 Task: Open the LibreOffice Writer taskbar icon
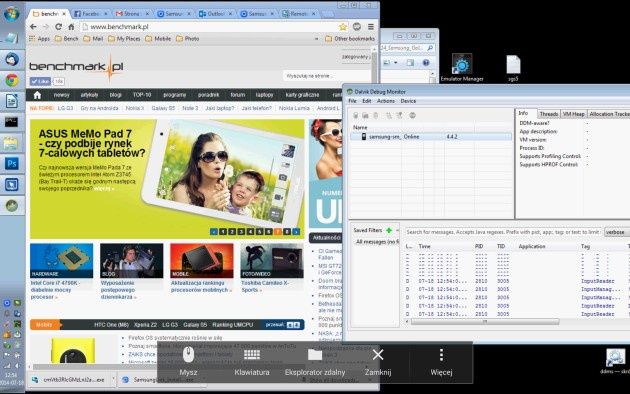point(12,101)
